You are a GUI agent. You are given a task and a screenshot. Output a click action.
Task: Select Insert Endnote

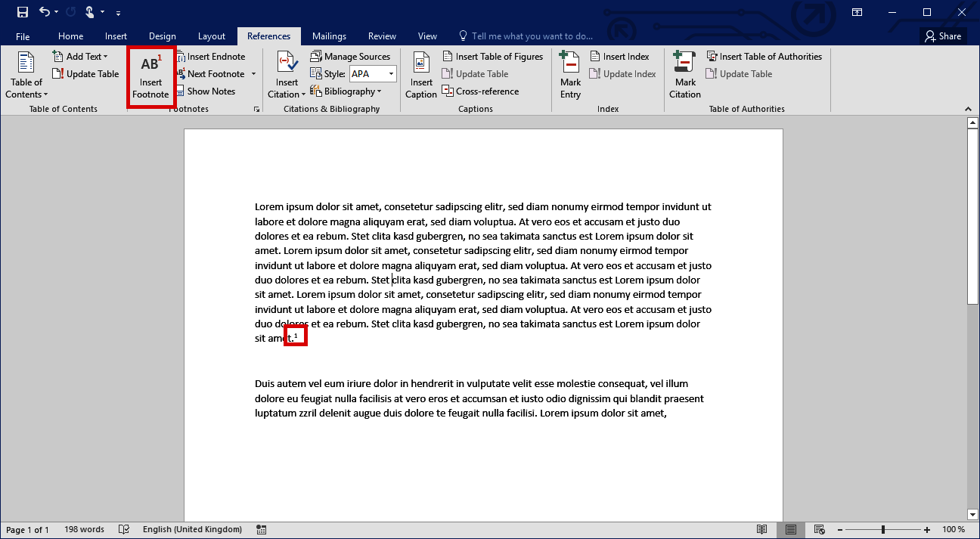(x=212, y=56)
